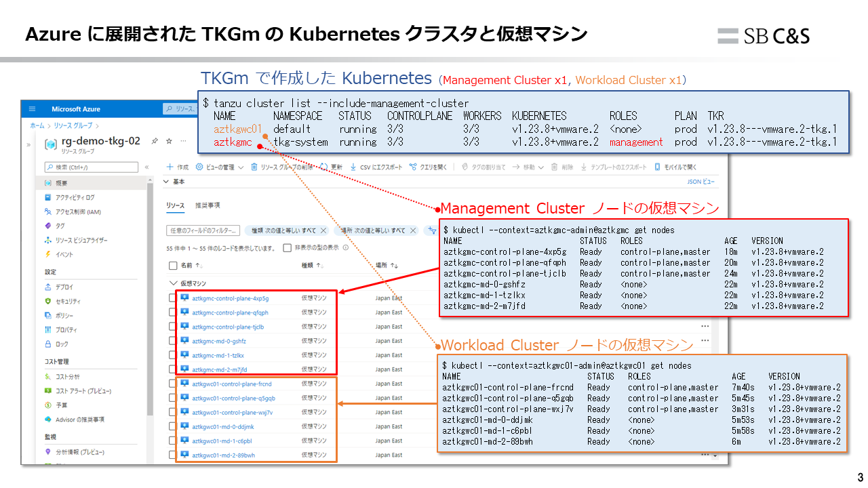Favorite rg-demo-tkg-02 with the star icon
Screen dimensions: 868x488
(x=169, y=141)
